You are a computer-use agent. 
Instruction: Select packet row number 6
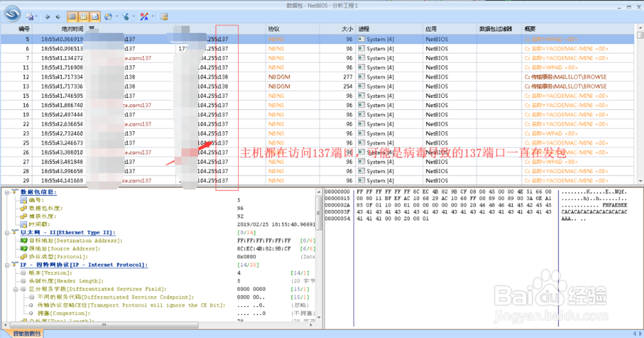[x=317, y=48]
